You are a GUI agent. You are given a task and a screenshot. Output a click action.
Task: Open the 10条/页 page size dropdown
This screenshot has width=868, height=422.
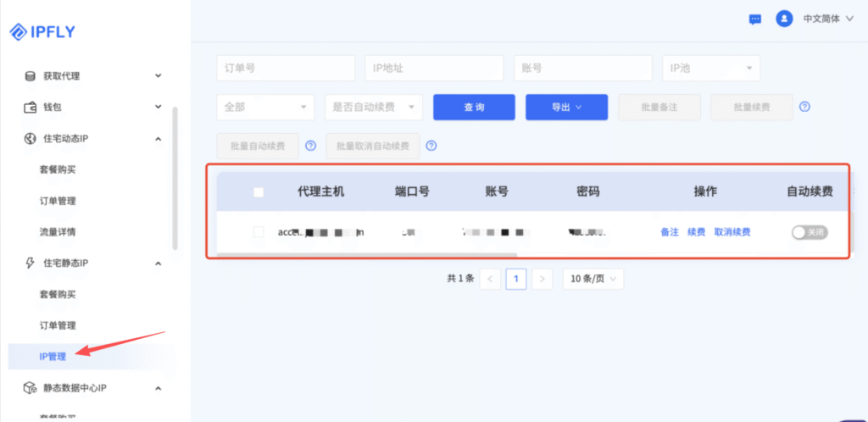pyautogui.click(x=593, y=280)
